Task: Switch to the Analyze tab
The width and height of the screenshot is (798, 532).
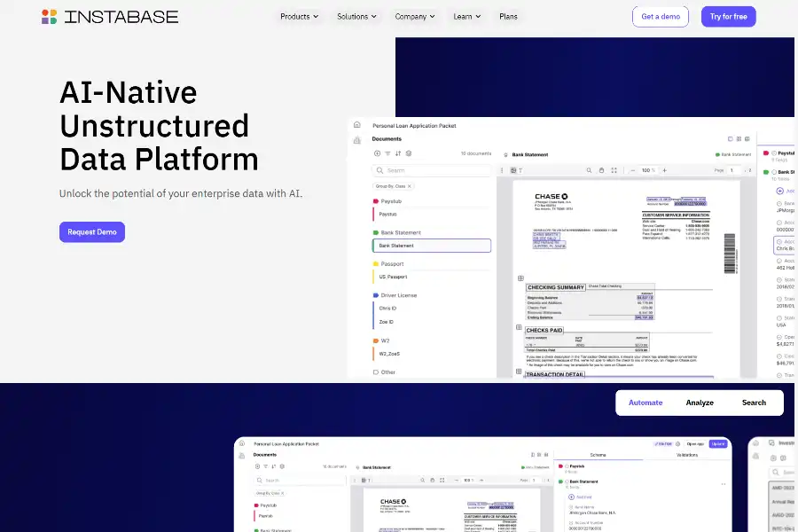Action: coord(700,403)
